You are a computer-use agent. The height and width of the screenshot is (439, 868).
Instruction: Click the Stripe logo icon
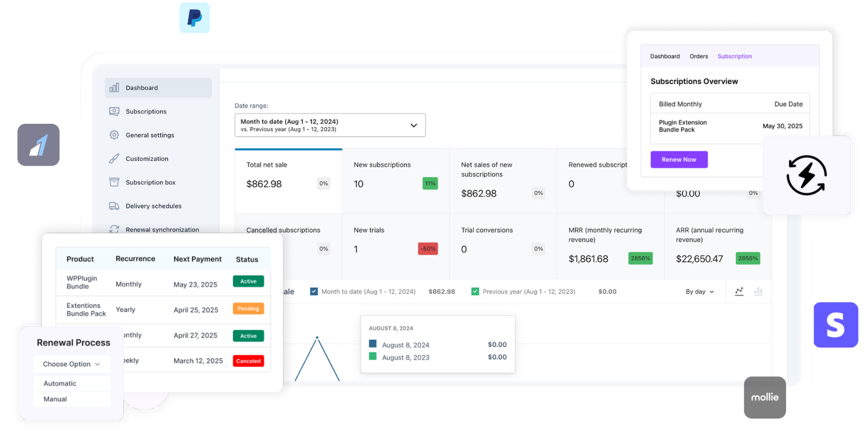point(835,325)
